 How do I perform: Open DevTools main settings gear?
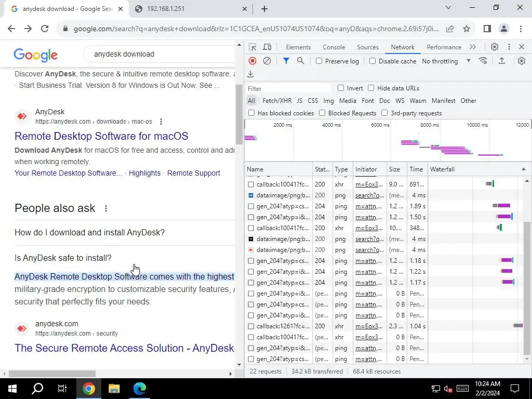(x=495, y=47)
